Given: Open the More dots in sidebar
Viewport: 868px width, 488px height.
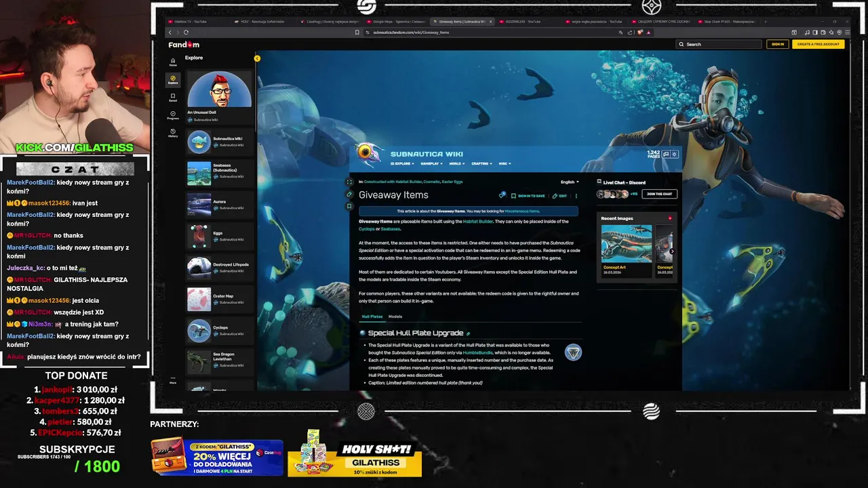Looking at the screenshot, I should pyautogui.click(x=173, y=380).
